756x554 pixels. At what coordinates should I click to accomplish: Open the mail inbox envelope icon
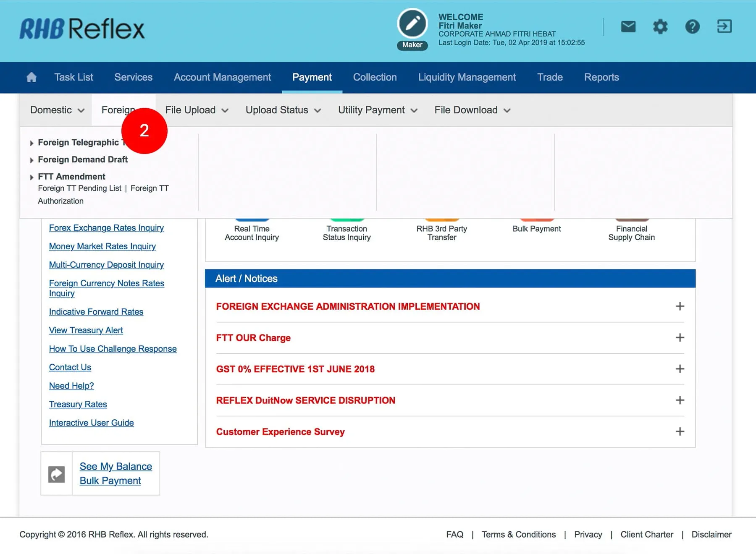[628, 27]
